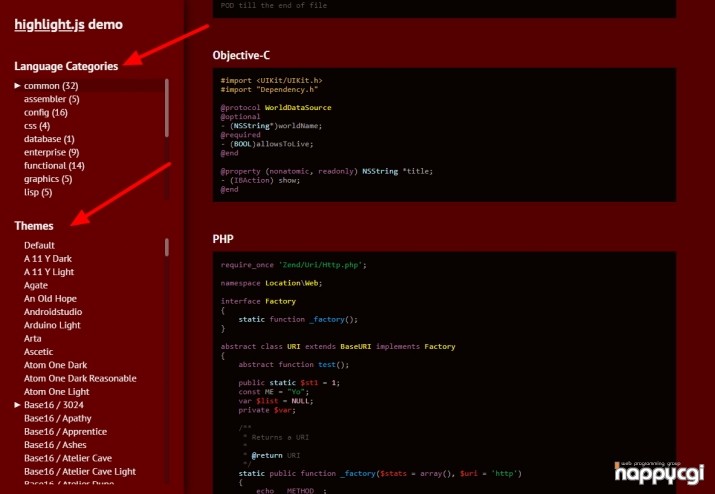This screenshot has width=715, height=494.
Task: Click 'public static $st1 = 1;' line
Action: click(x=289, y=383)
